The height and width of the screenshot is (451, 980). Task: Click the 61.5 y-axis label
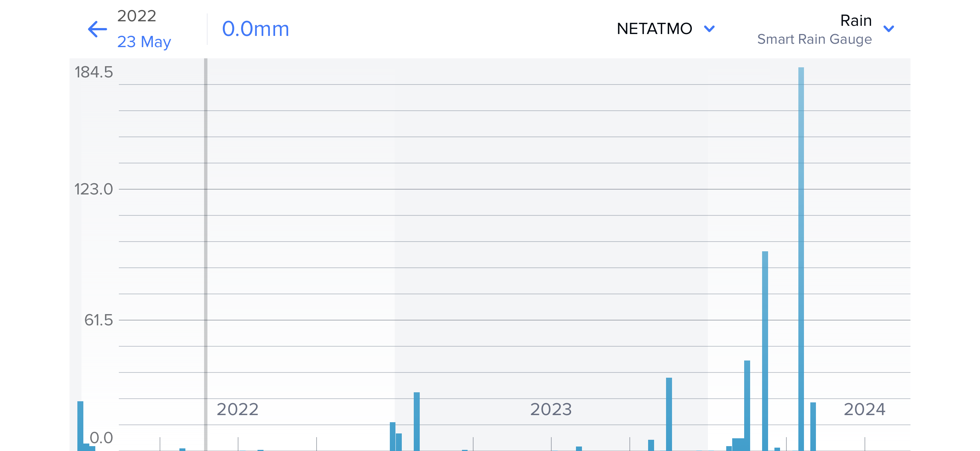click(x=99, y=320)
